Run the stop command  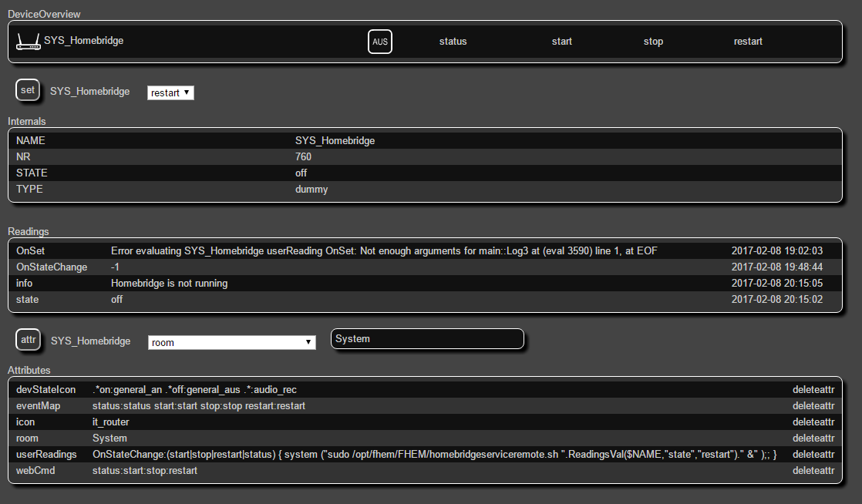653,41
